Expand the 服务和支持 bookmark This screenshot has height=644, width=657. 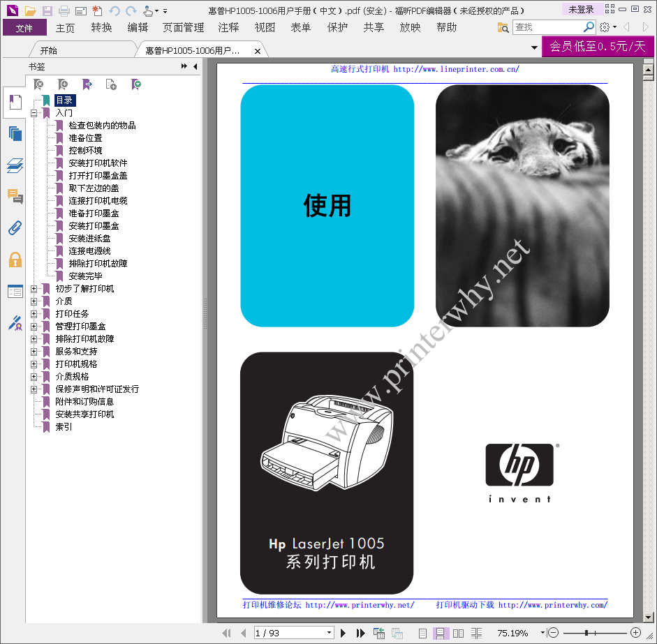34,352
